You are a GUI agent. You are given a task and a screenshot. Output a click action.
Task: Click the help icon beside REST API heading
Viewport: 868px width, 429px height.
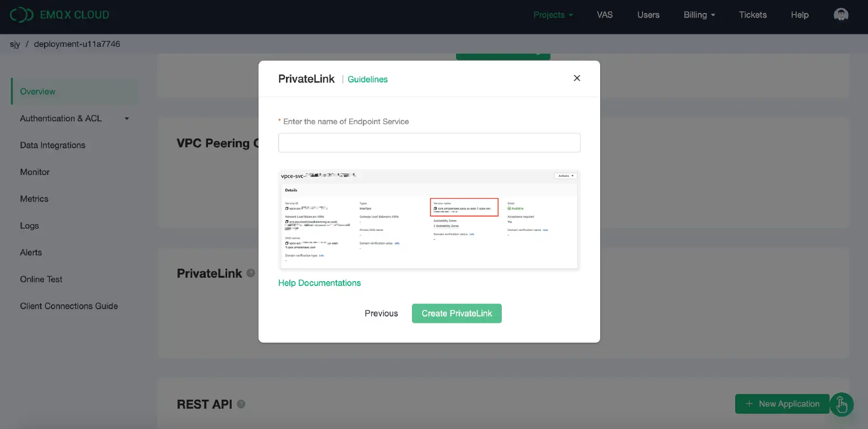point(241,404)
